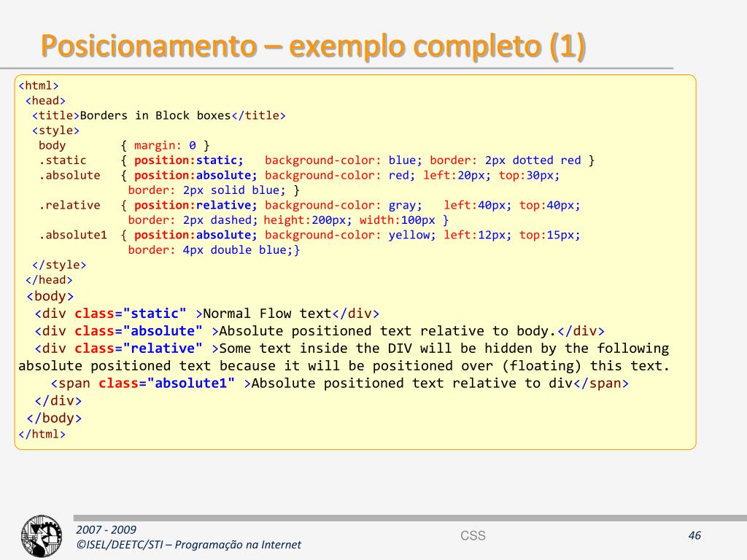Click the '</head>' closing tag
This screenshot has width=747, height=560.
click(x=49, y=279)
